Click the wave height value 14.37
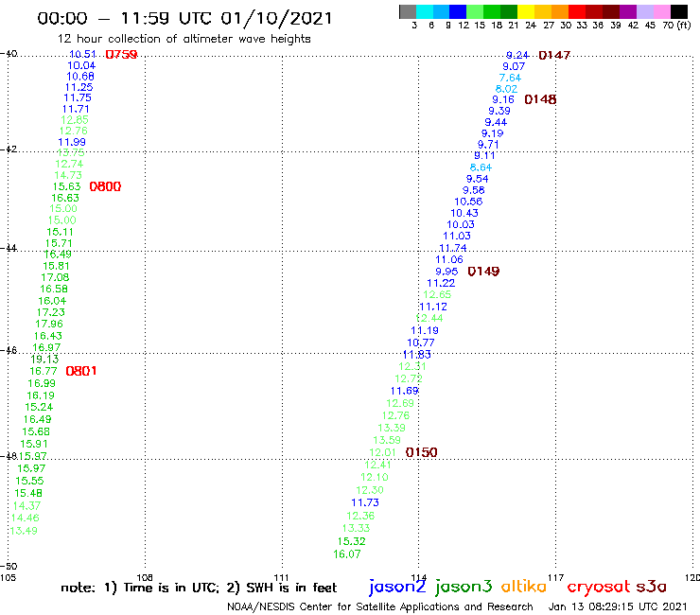 tap(26, 506)
